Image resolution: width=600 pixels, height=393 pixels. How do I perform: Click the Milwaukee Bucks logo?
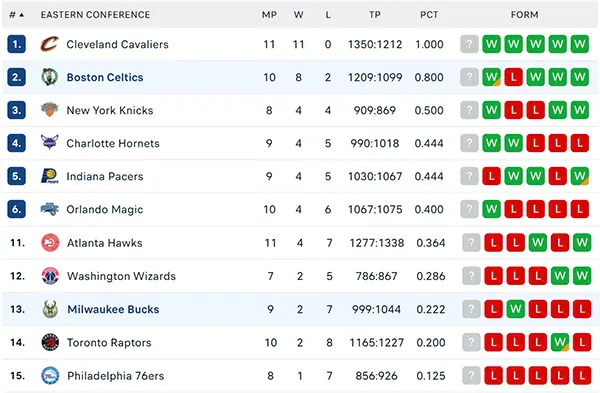coord(50,309)
